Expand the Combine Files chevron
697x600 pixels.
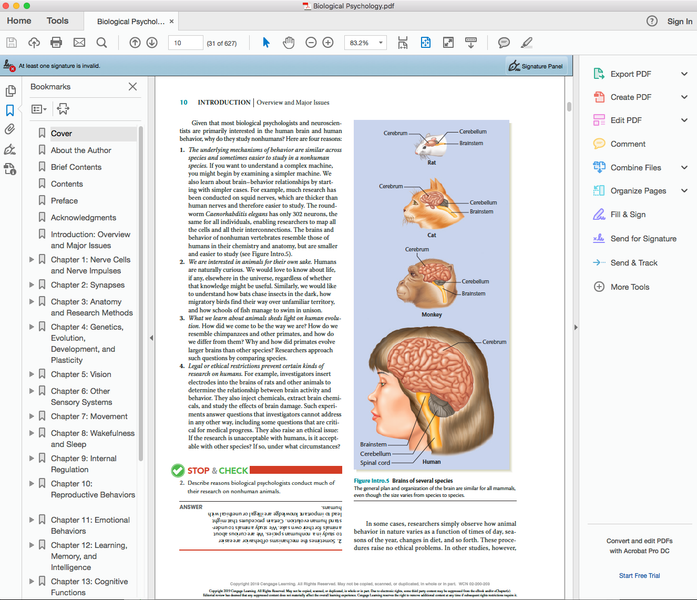pos(684,168)
